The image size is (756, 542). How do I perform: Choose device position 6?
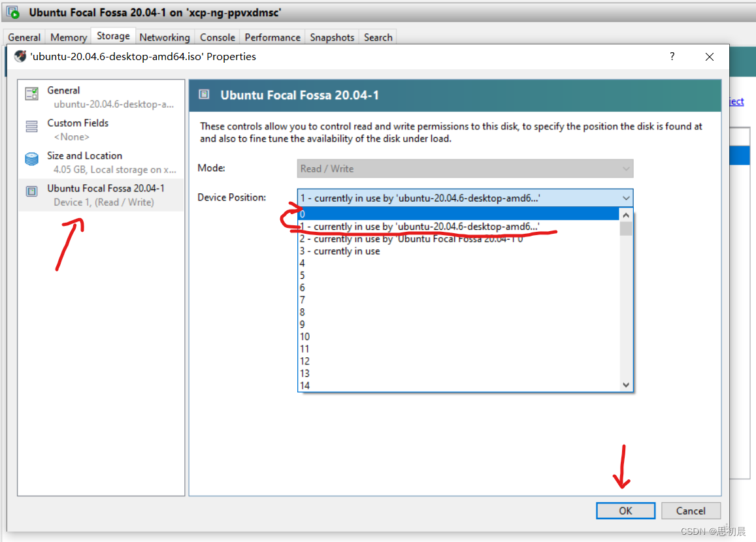[459, 287]
